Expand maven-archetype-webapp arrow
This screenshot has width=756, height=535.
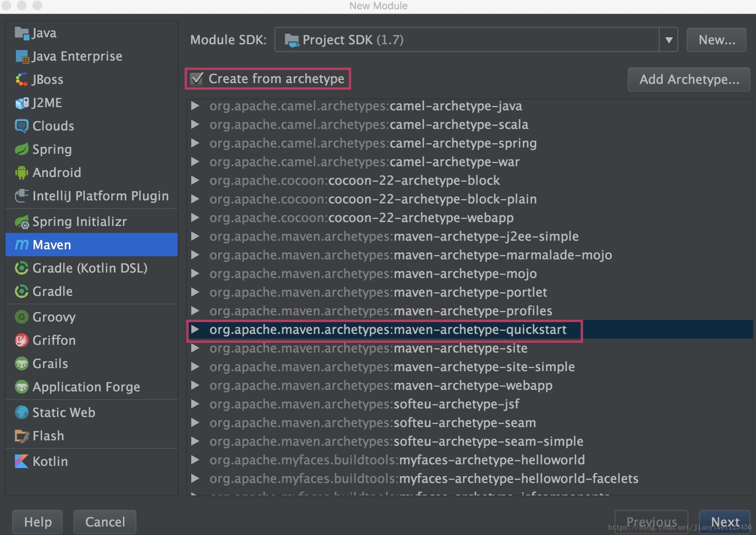tap(195, 385)
